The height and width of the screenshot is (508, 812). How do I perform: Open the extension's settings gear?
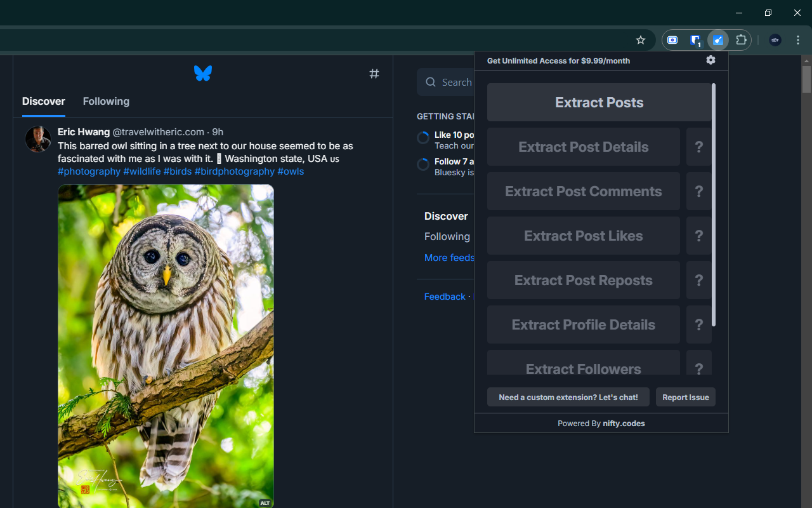click(x=710, y=60)
